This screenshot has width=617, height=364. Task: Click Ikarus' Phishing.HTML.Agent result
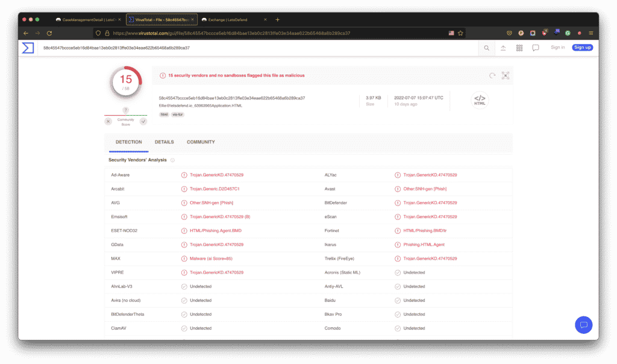(424, 245)
